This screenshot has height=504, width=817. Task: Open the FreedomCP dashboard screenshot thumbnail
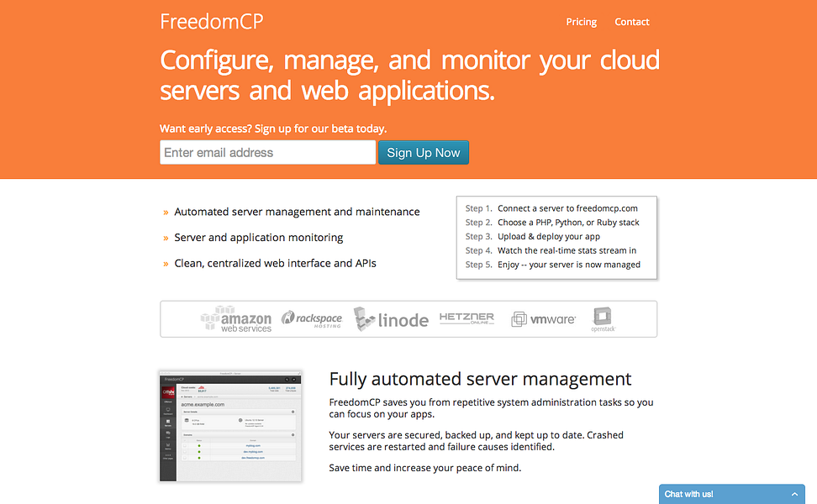pyautogui.click(x=230, y=426)
